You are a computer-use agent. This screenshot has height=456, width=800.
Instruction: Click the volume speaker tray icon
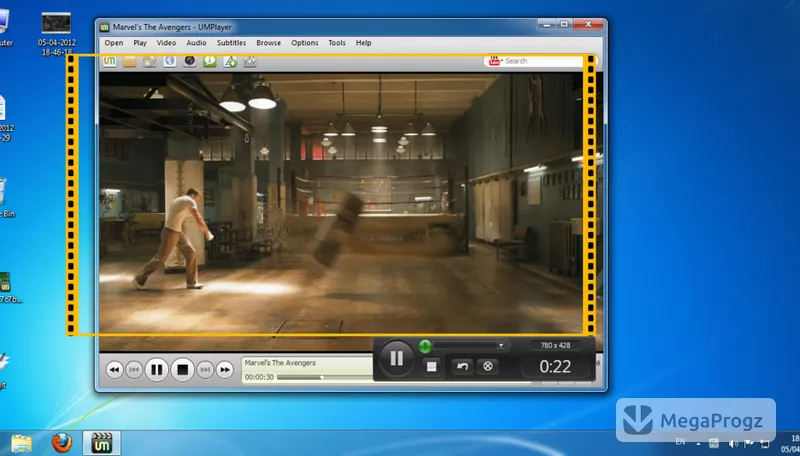click(x=733, y=443)
